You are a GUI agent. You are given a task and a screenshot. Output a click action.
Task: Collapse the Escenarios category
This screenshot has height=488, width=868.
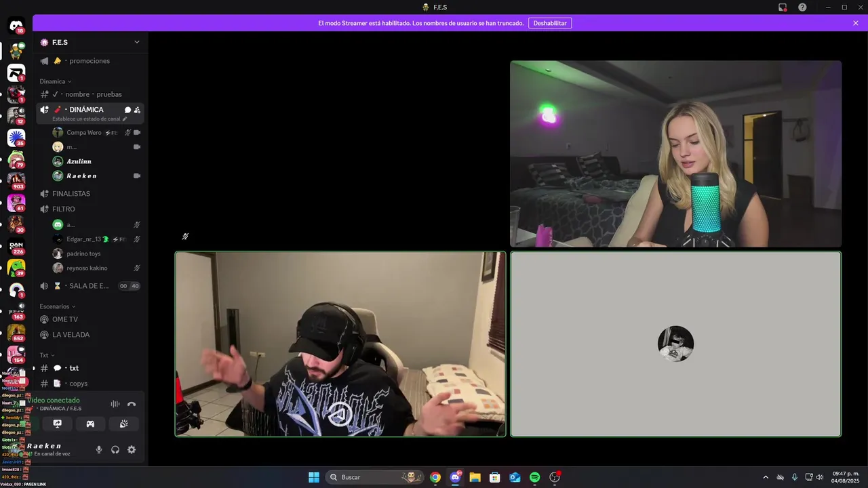58,306
